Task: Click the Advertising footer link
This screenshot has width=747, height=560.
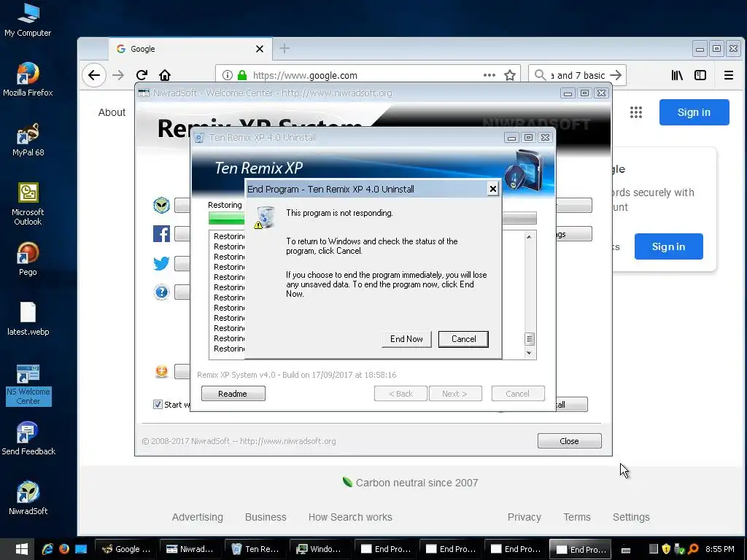Action: tap(197, 517)
